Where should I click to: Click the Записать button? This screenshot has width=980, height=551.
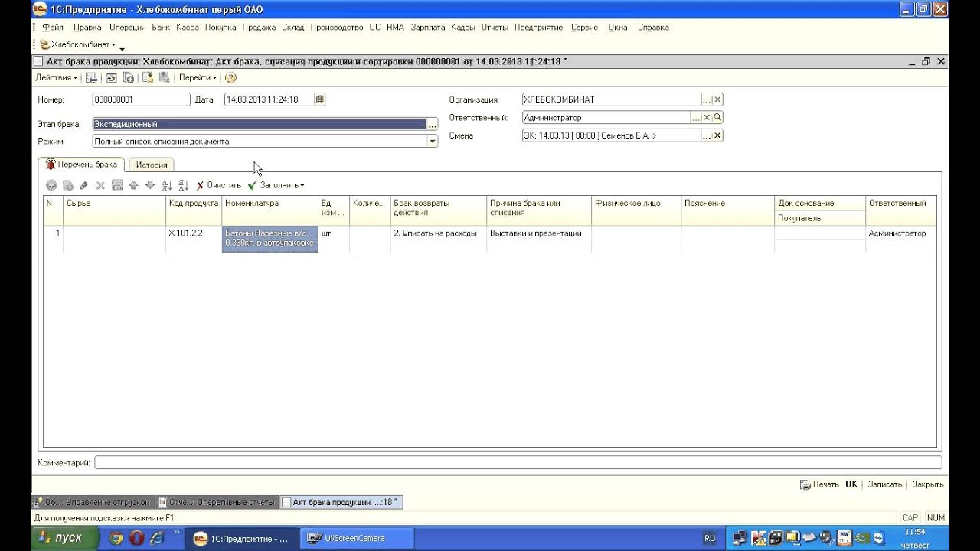tap(885, 484)
